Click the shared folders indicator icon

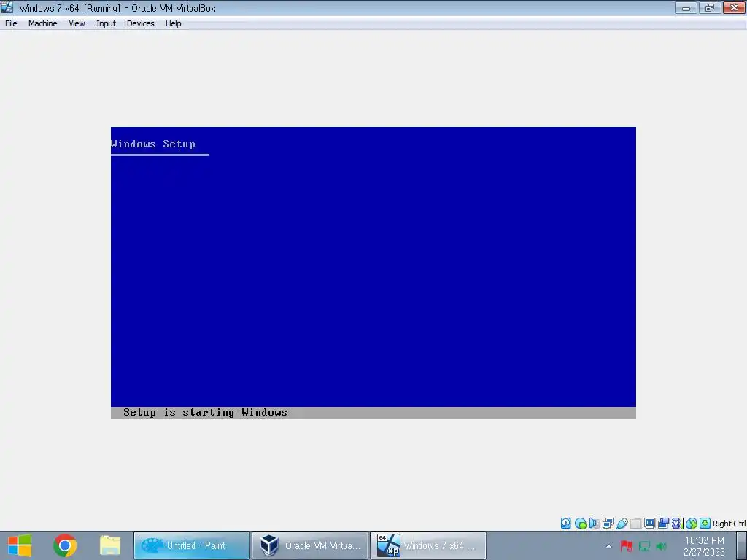click(635, 524)
